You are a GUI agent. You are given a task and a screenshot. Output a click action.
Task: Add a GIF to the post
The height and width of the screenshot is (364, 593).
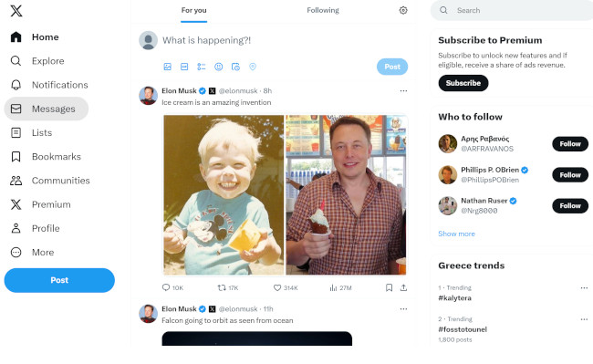click(184, 67)
